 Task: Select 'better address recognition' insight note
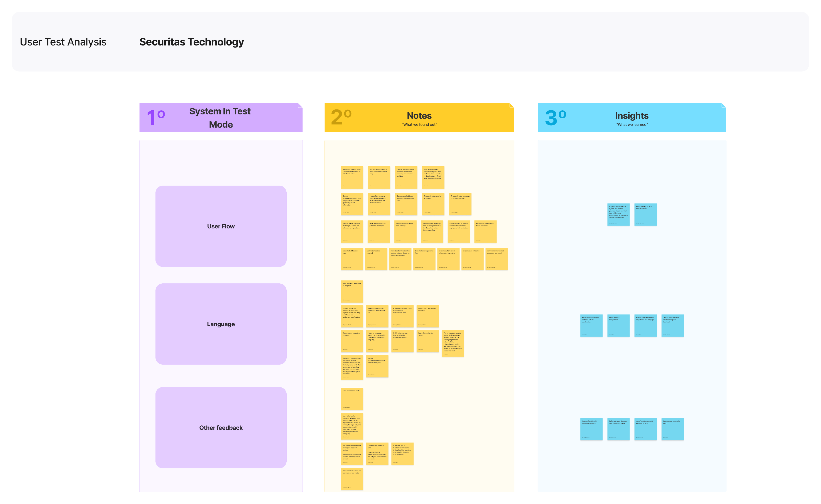618,325
